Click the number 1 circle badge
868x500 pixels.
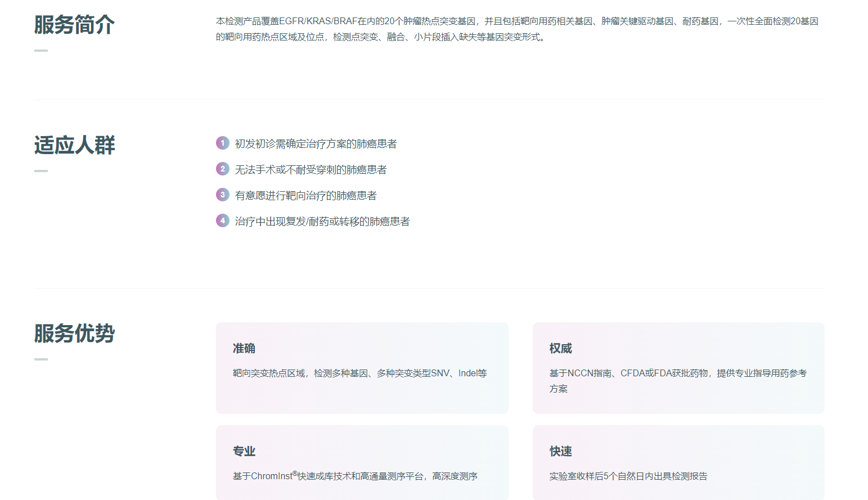click(x=222, y=143)
